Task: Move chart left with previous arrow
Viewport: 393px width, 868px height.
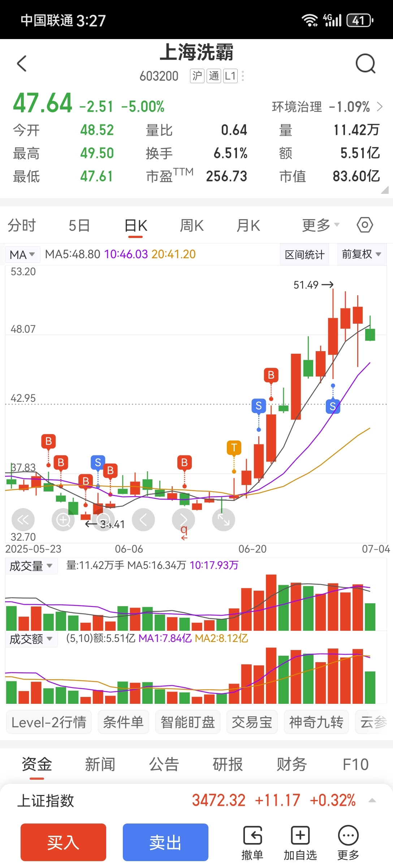Action: 143,520
